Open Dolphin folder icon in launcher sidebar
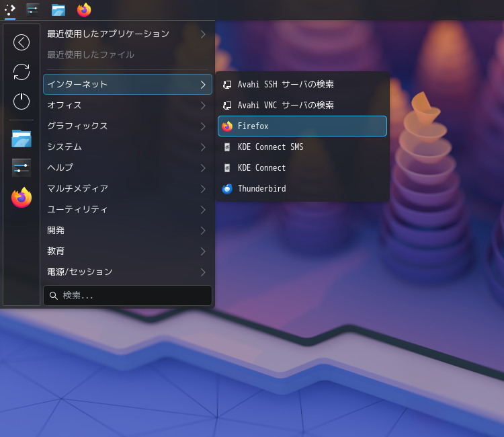The width and height of the screenshot is (504, 437). pyautogui.click(x=22, y=138)
